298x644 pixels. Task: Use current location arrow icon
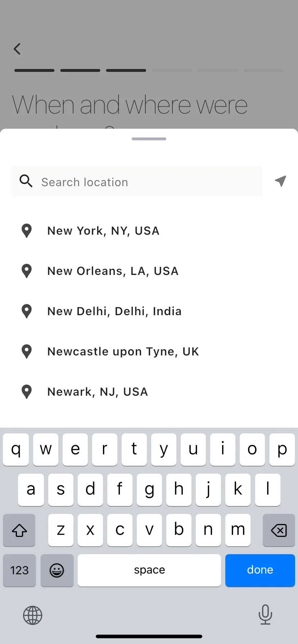point(280,181)
